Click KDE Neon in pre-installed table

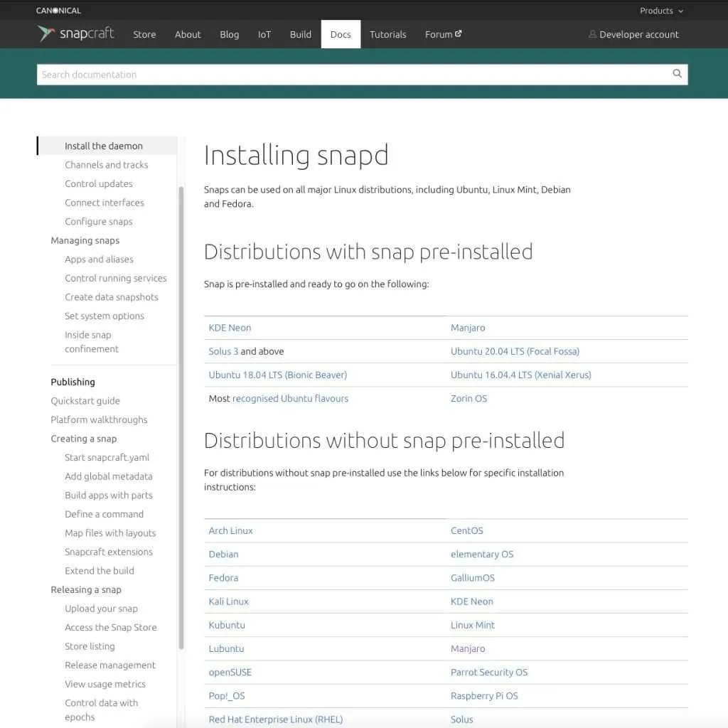230,328
